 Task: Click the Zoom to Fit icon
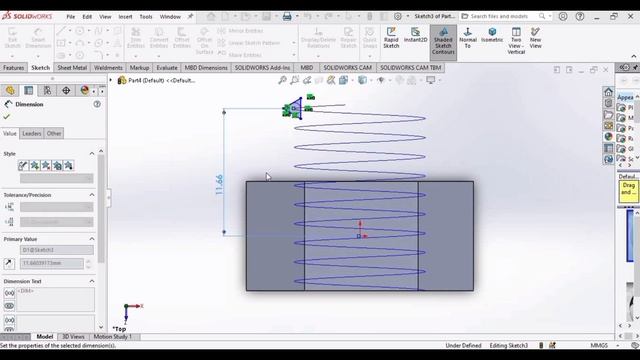coord(282,80)
